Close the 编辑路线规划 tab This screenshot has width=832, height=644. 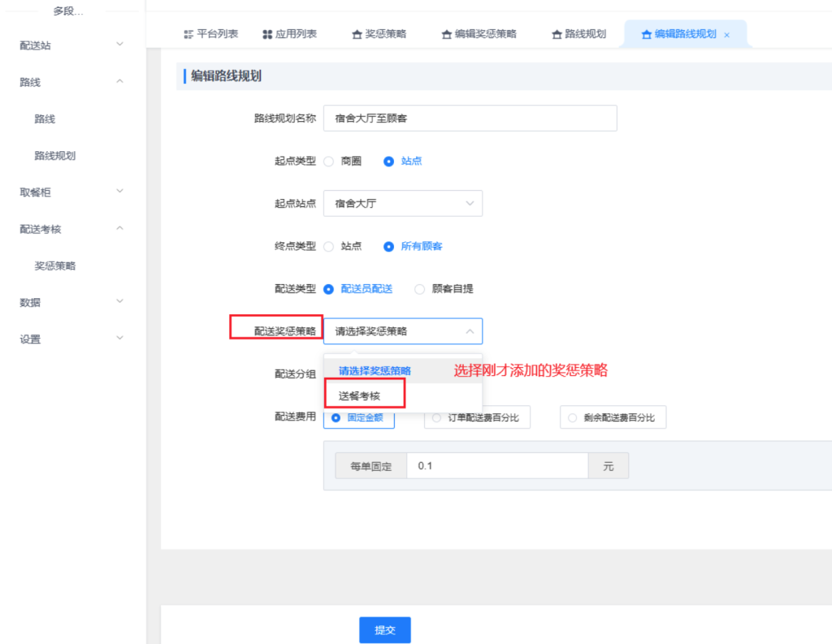[726, 35]
